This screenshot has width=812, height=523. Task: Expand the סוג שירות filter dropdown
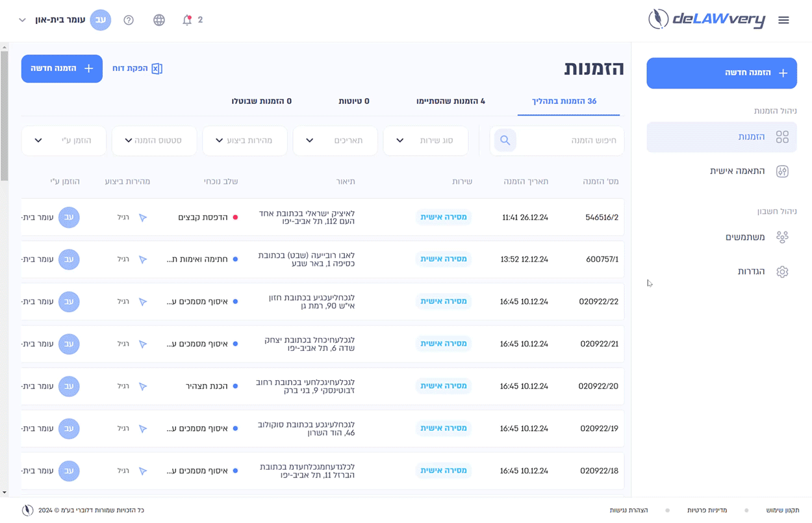click(425, 140)
